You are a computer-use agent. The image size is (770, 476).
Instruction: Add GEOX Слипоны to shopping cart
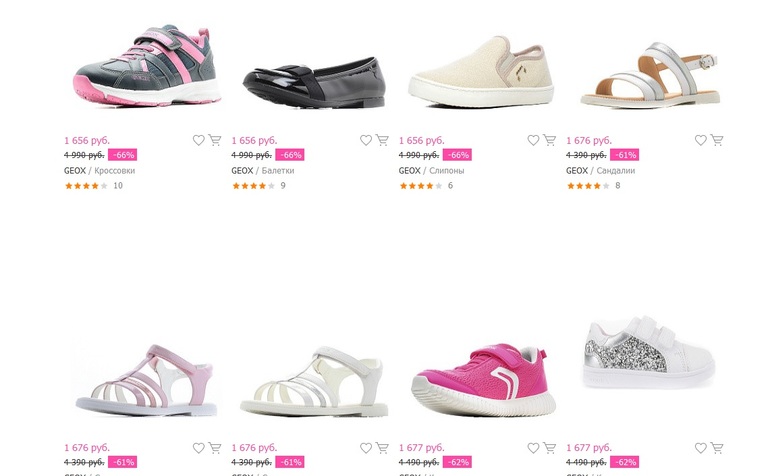click(x=549, y=141)
